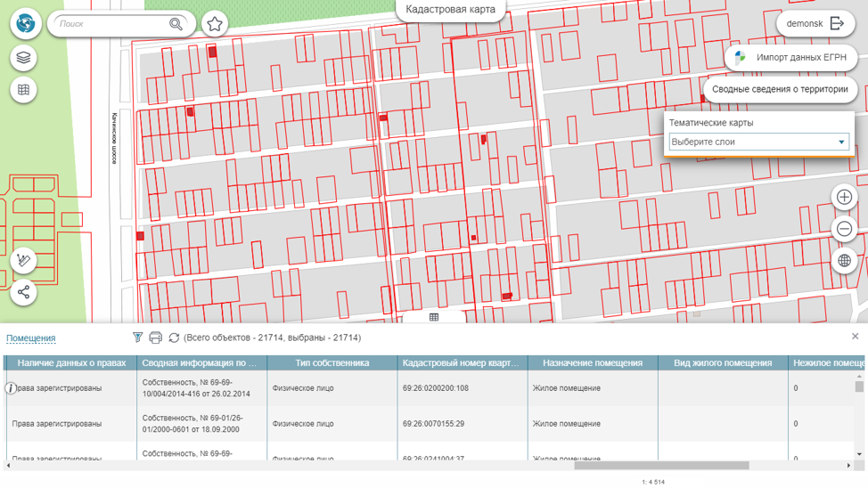
Task: Open the table filter funnel icon
Action: coord(137,338)
